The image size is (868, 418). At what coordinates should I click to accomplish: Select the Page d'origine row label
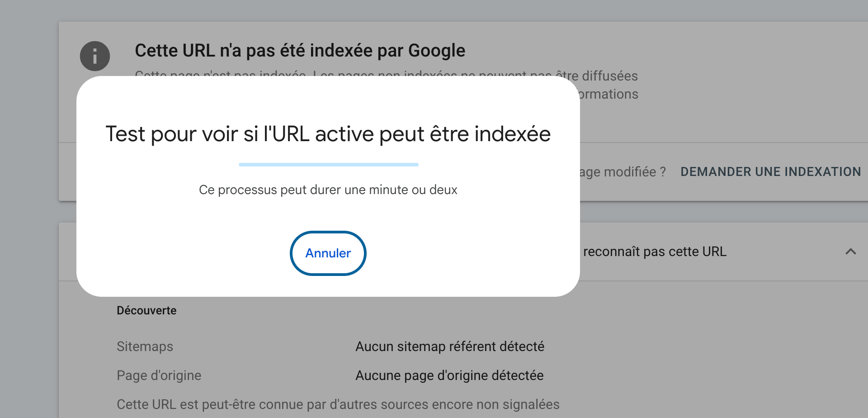[x=159, y=375]
